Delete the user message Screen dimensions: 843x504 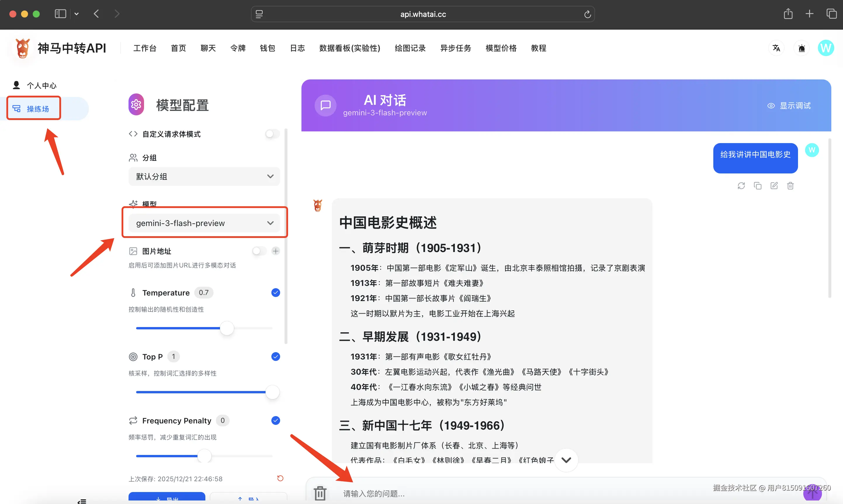[x=790, y=185]
